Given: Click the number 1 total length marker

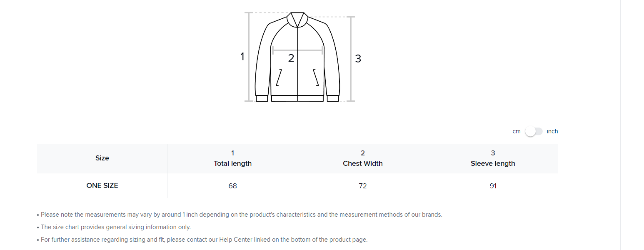Looking at the screenshot, I should pos(242,57).
